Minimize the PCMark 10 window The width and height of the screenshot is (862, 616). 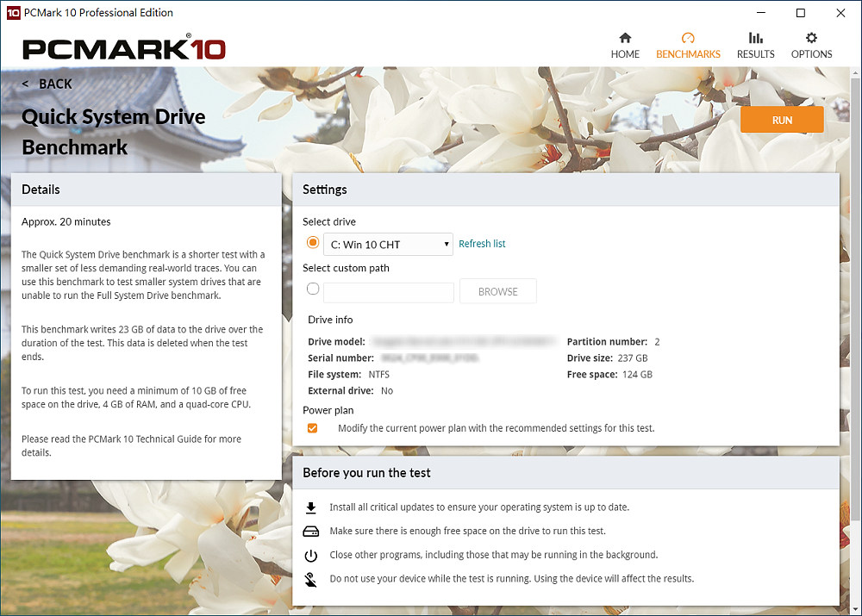click(x=761, y=13)
